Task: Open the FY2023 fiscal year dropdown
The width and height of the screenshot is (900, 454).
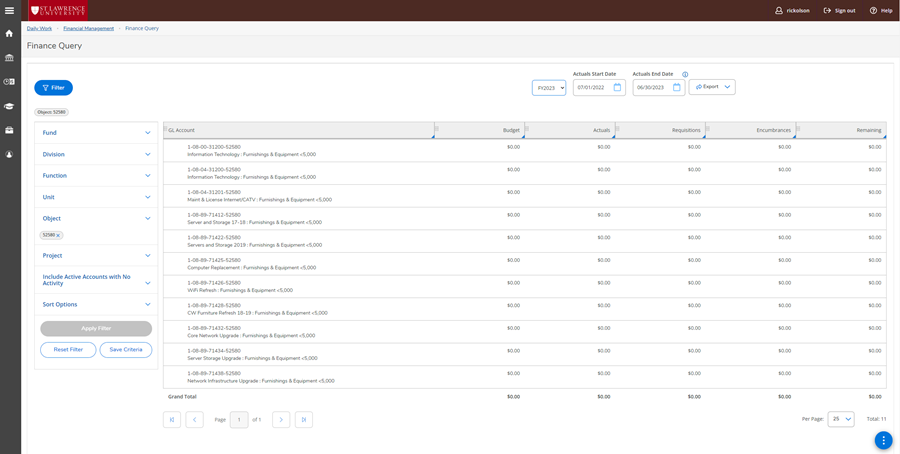Action: (x=549, y=88)
